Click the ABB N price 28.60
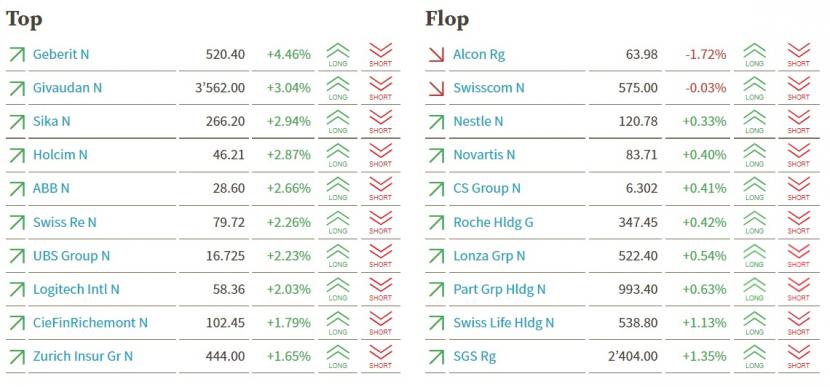 coord(229,188)
